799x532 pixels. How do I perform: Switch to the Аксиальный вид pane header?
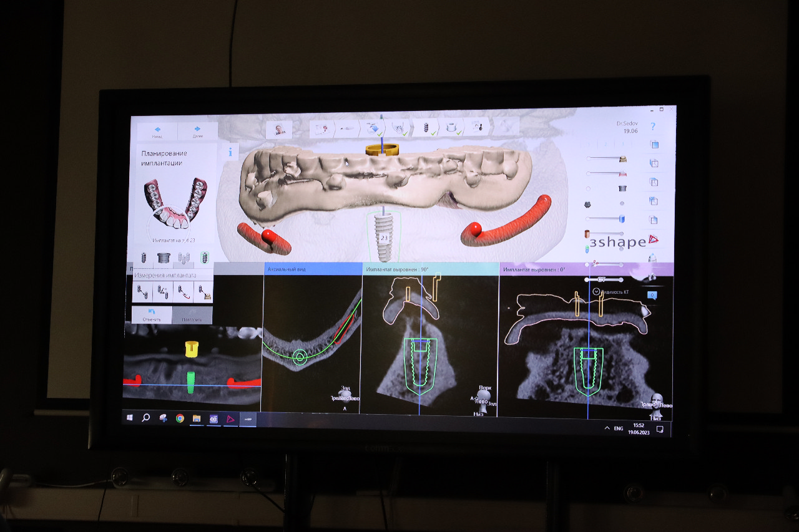[312, 269]
